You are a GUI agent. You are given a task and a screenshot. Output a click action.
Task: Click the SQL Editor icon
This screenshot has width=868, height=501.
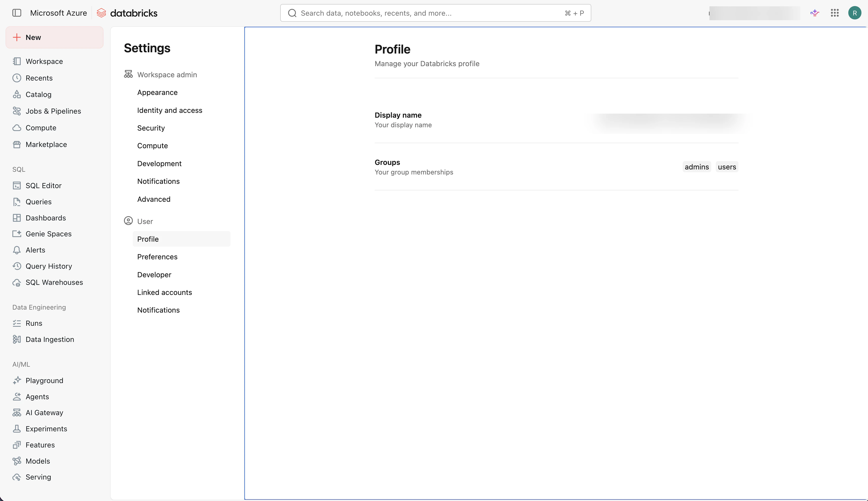(x=16, y=185)
